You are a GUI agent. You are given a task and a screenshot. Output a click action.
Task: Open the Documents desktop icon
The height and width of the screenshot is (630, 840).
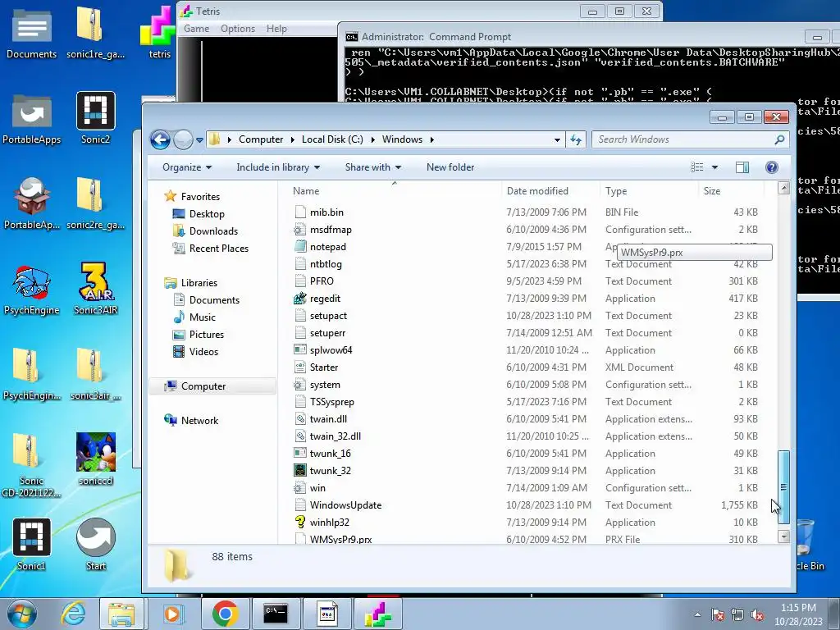point(31,33)
